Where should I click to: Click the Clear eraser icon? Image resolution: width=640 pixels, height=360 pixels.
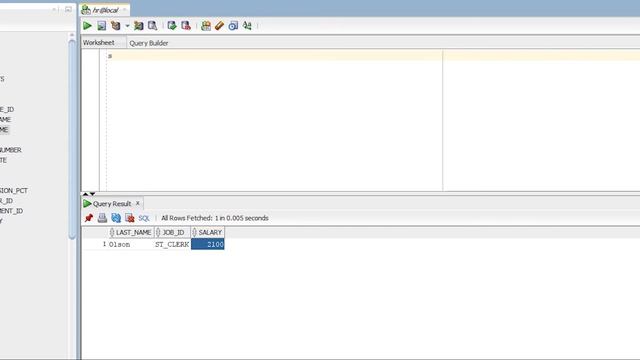pos(220,26)
